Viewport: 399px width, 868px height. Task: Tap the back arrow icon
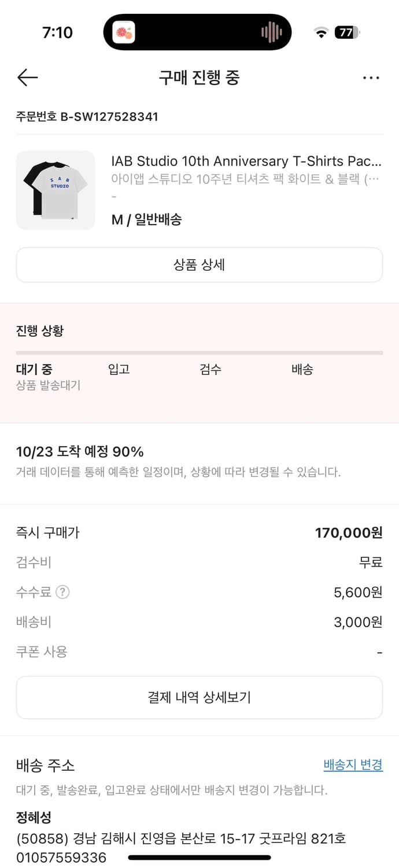pyautogui.click(x=27, y=78)
